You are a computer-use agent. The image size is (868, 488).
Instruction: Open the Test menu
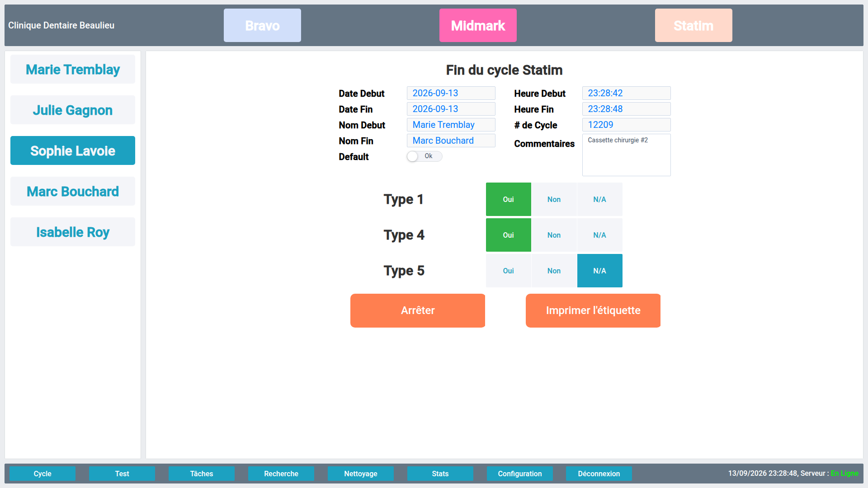(x=122, y=474)
